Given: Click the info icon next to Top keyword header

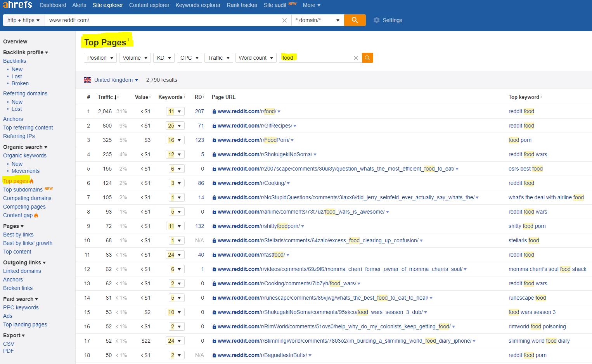Looking at the screenshot, I should coord(541,97).
